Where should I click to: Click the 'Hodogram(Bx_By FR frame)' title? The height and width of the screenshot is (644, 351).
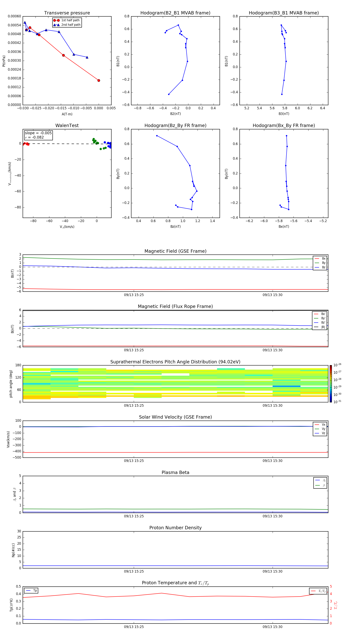284,125
